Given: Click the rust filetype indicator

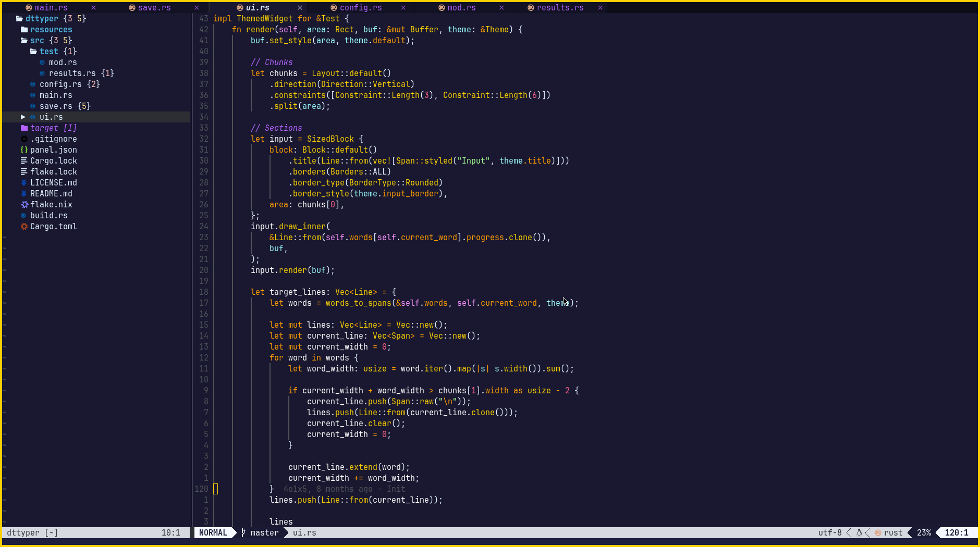Looking at the screenshot, I should (893, 533).
